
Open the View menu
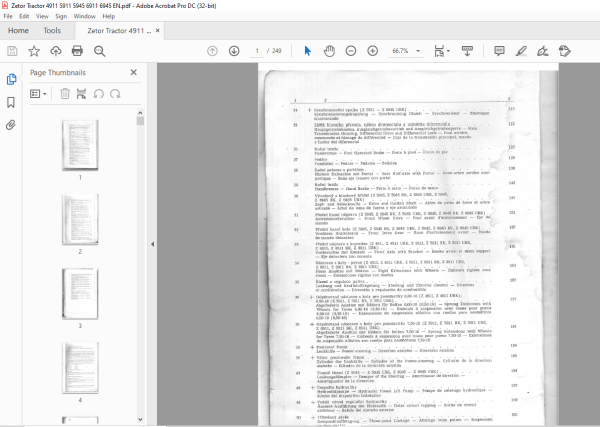tap(42, 16)
